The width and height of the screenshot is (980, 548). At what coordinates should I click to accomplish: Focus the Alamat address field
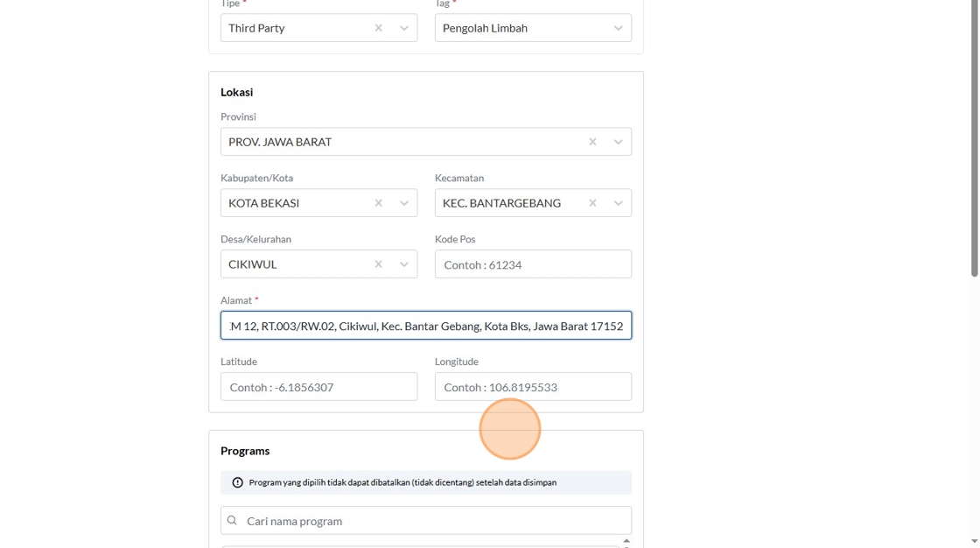click(426, 326)
